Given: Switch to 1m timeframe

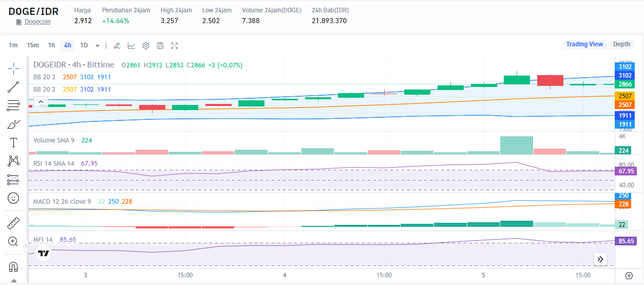Looking at the screenshot, I should [13, 45].
